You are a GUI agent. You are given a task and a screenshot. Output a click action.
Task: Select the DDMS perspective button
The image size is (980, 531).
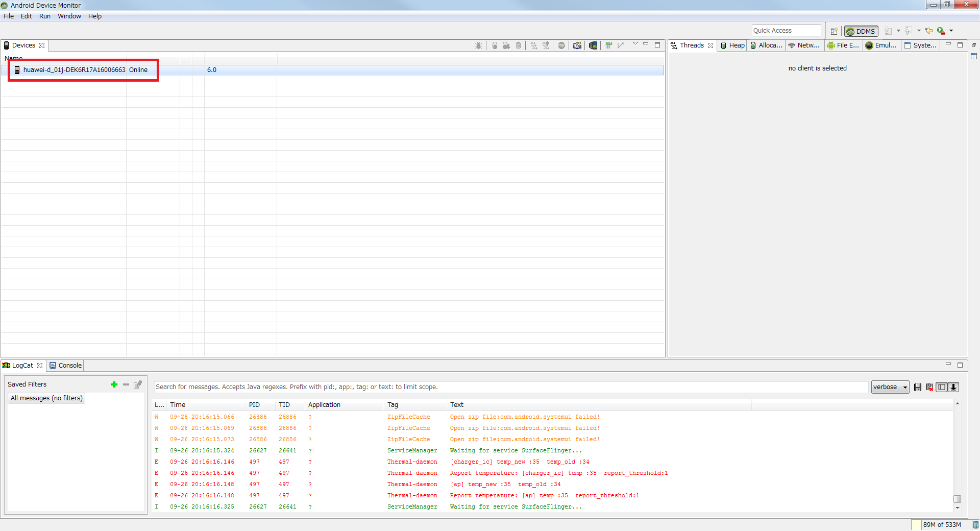tap(861, 31)
